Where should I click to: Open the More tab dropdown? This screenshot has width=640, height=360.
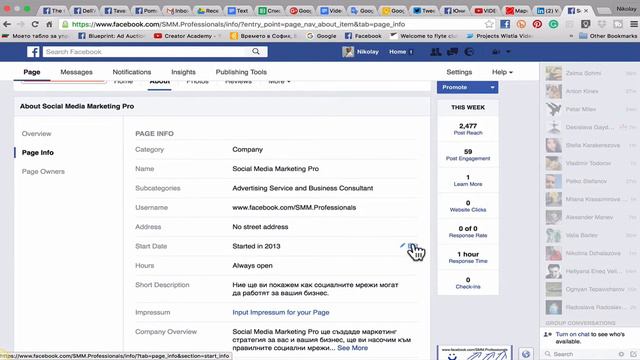279,82
